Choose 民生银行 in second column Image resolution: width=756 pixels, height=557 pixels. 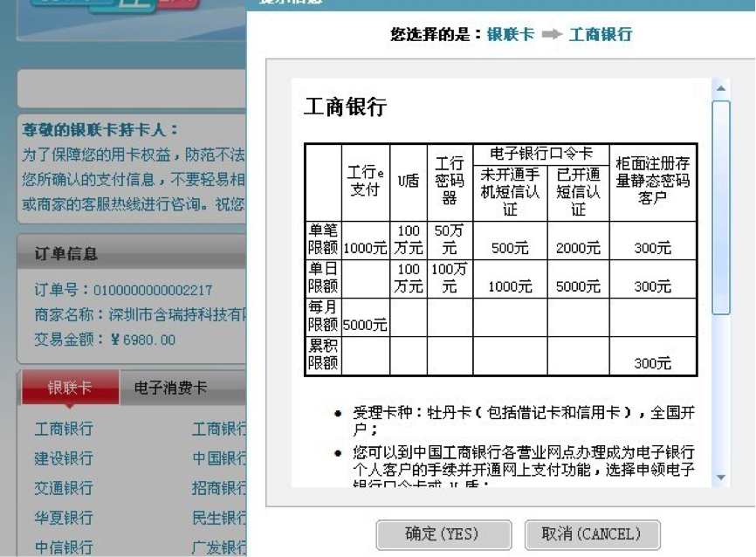click(219, 518)
